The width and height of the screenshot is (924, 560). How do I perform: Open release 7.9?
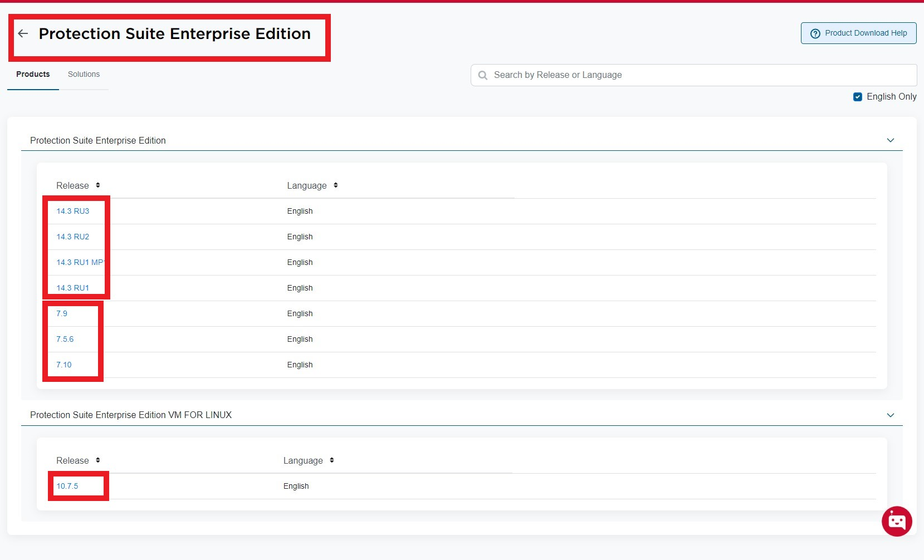click(x=62, y=313)
